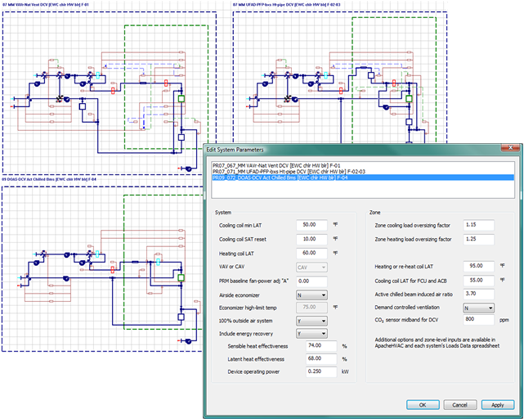Screen dimensions: 524x420
Task: Select highlighted row PR09_072_DOAS-DCV Act Chilled Bms
Action: click(x=363, y=177)
